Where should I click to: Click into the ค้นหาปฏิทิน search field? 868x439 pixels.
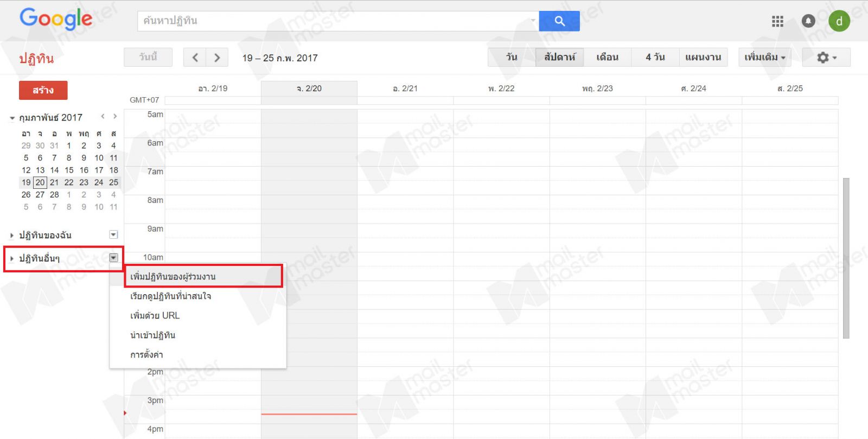[334, 21]
